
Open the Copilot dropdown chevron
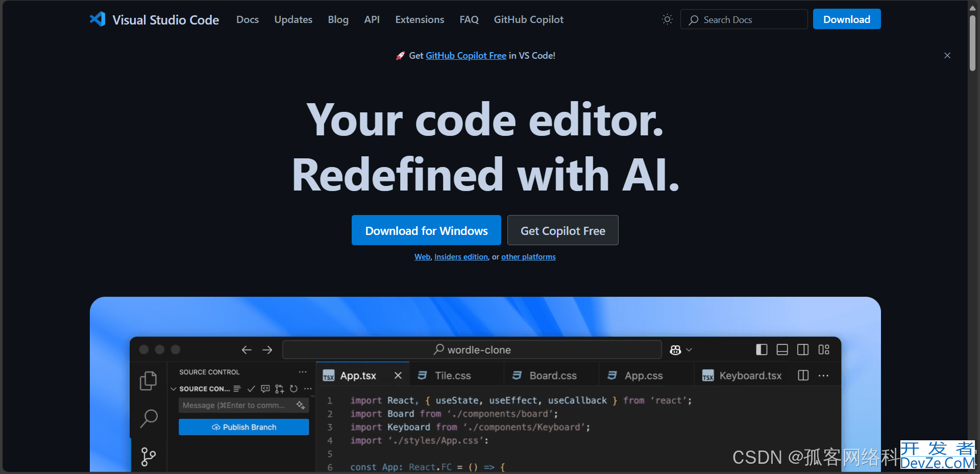tap(689, 350)
